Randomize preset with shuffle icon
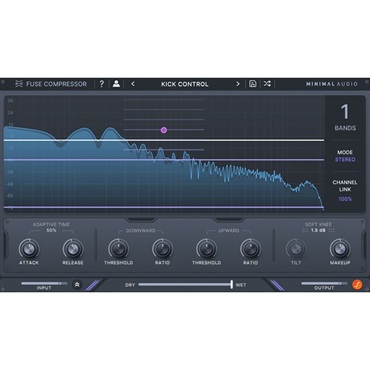 pyautogui.click(x=267, y=84)
